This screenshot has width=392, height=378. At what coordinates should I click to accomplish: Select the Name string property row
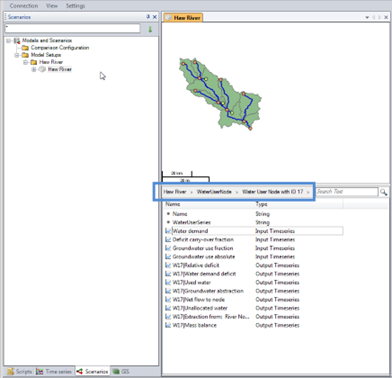point(254,214)
